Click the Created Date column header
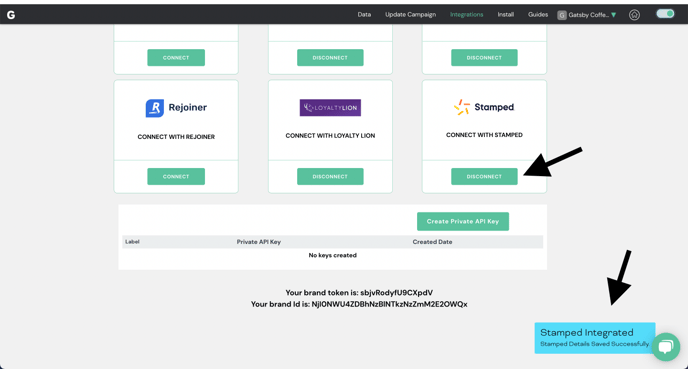 coord(432,242)
